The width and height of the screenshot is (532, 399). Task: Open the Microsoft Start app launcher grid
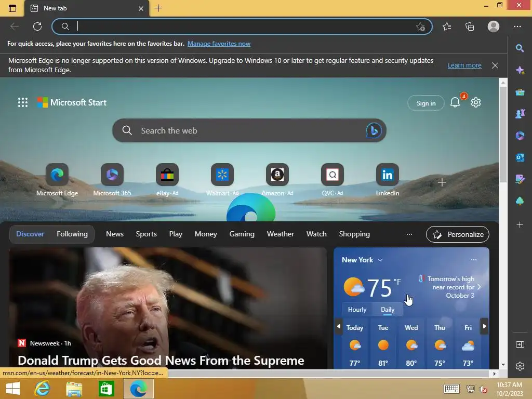click(23, 102)
